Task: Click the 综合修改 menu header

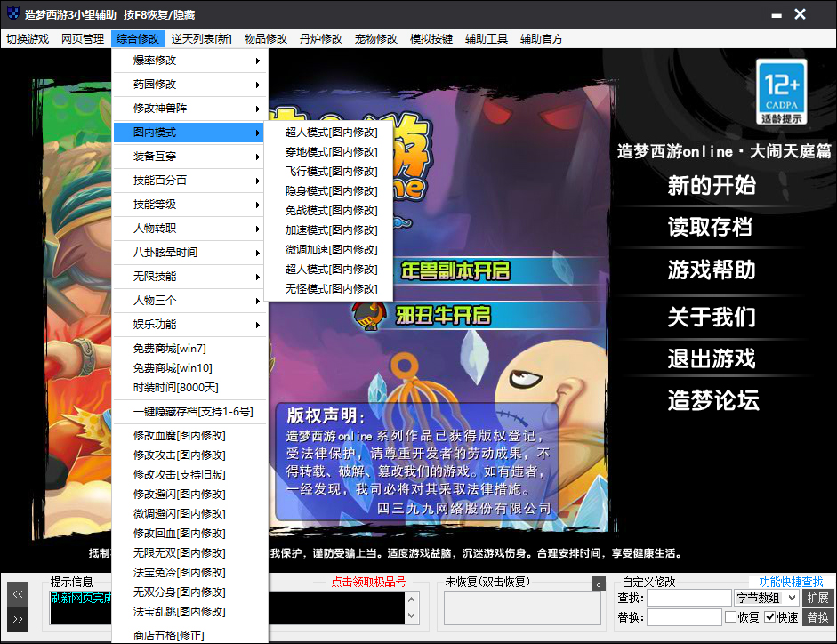Action: [138, 39]
